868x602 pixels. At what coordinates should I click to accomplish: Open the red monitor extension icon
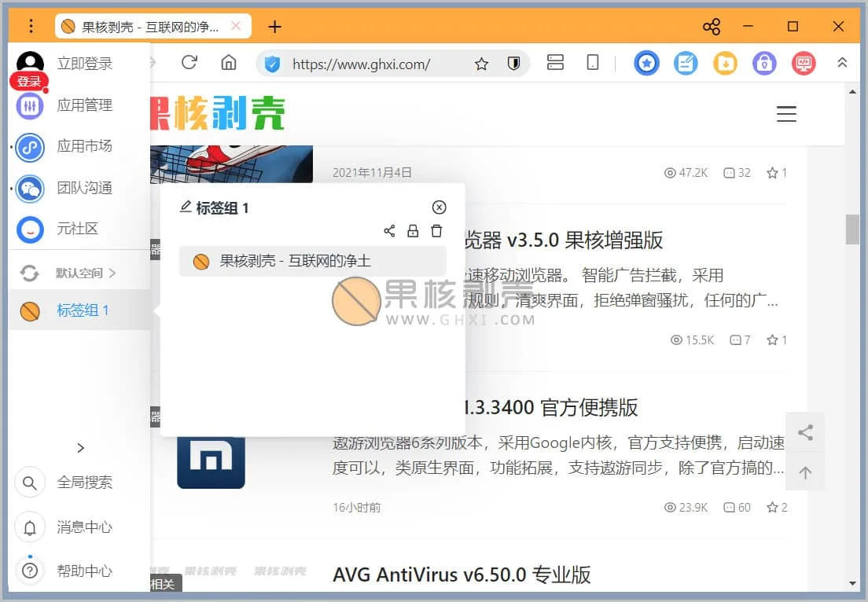(804, 64)
